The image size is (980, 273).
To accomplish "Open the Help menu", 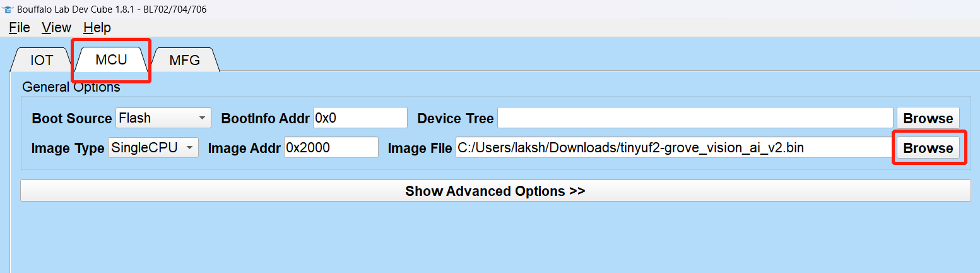I will click(x=97, y=28).
